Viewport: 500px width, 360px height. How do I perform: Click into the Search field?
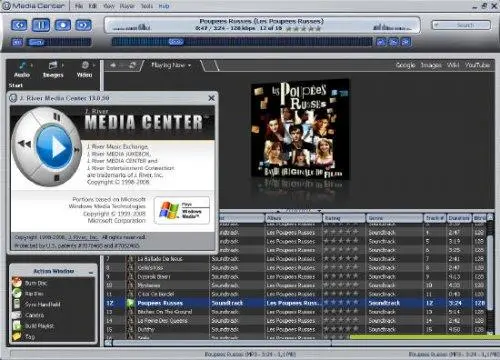coord(462,25)
